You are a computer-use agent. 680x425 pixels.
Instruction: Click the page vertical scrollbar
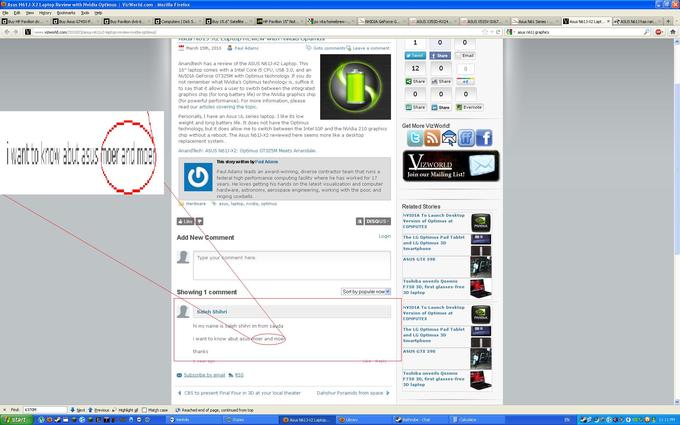677,221
